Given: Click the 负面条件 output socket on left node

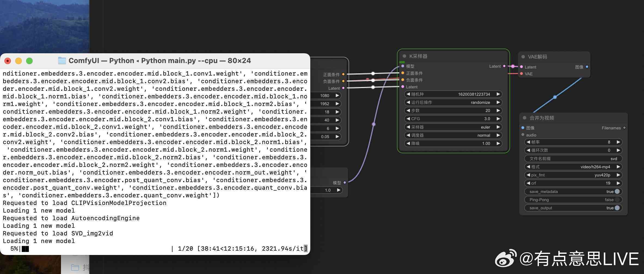Looking at the screenshot, I should tap(343, 81).
